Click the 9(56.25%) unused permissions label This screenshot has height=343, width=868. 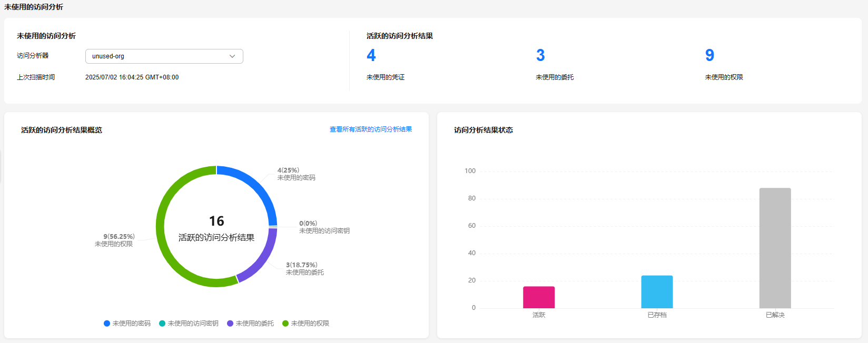(x=119, y=237)
